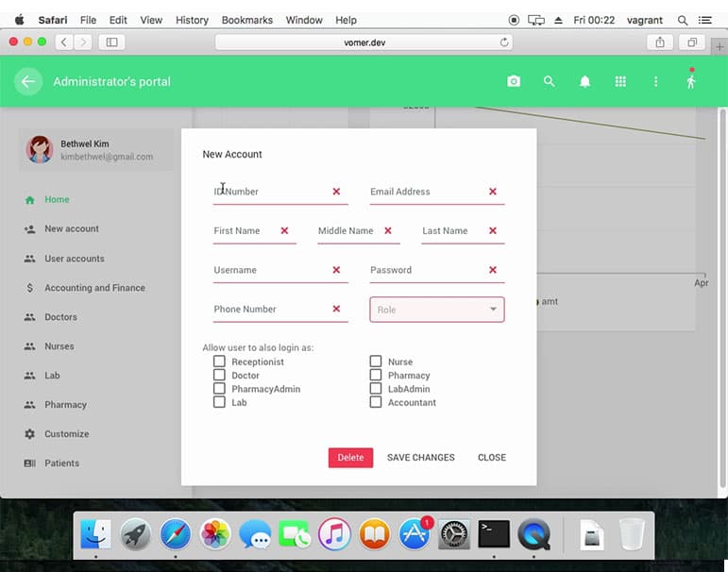Open the Role dropdown
This screenshot has height=572, width=728.
coord(437,310)
